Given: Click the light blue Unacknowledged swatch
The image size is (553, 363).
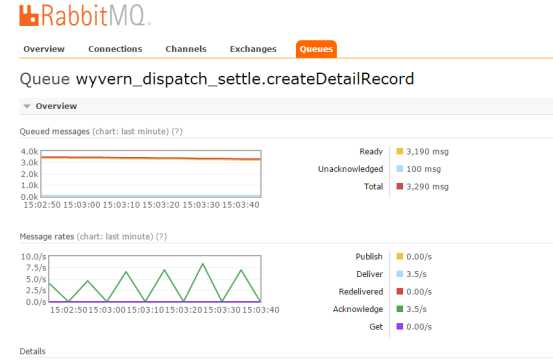Looking at the screenshot, I should coord(400,169).
